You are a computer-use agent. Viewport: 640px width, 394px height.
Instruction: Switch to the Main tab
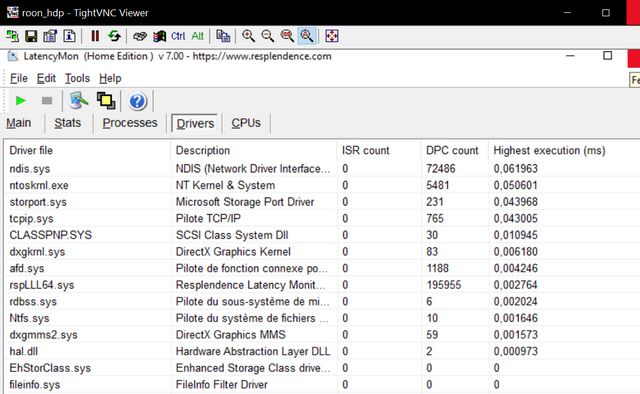click(x=19, y=123)
